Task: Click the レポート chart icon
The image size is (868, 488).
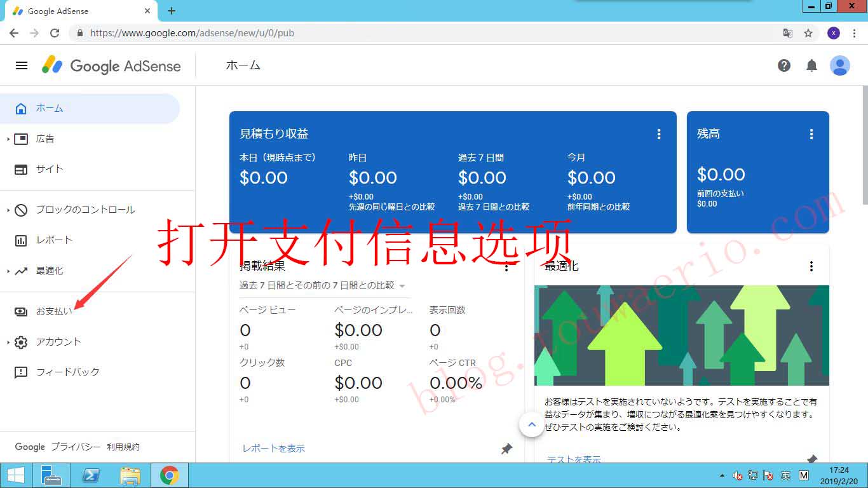Action: coord(21,240)
